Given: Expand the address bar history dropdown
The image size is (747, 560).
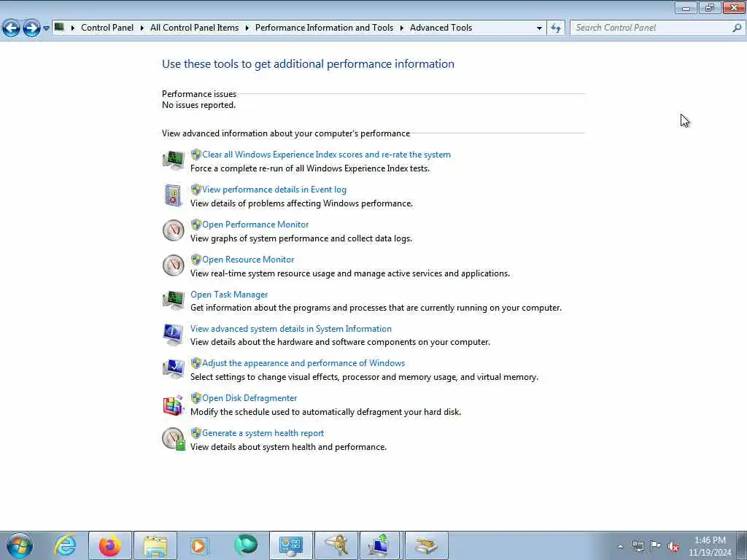Looking at the screenshot, I should pyautogui.click(x=539, y=28).
